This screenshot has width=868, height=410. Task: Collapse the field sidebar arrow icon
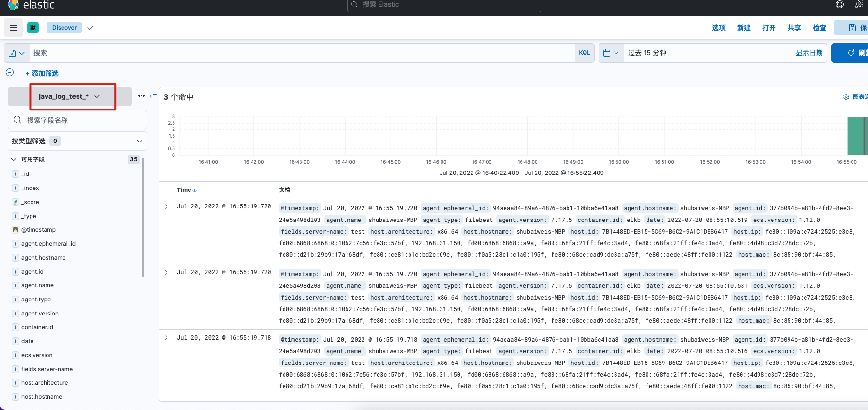[153, 96]
